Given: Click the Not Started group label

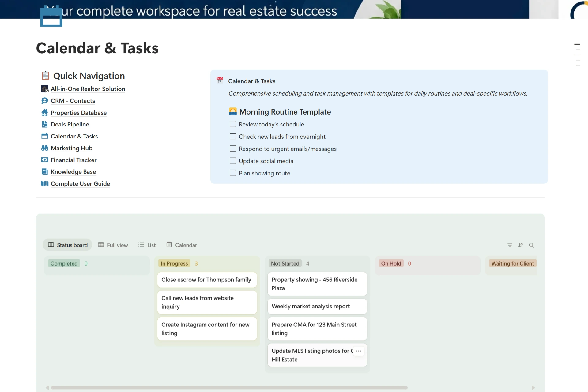Looking at the screenshot, I should pyautogui.click(x=285, y=264).
